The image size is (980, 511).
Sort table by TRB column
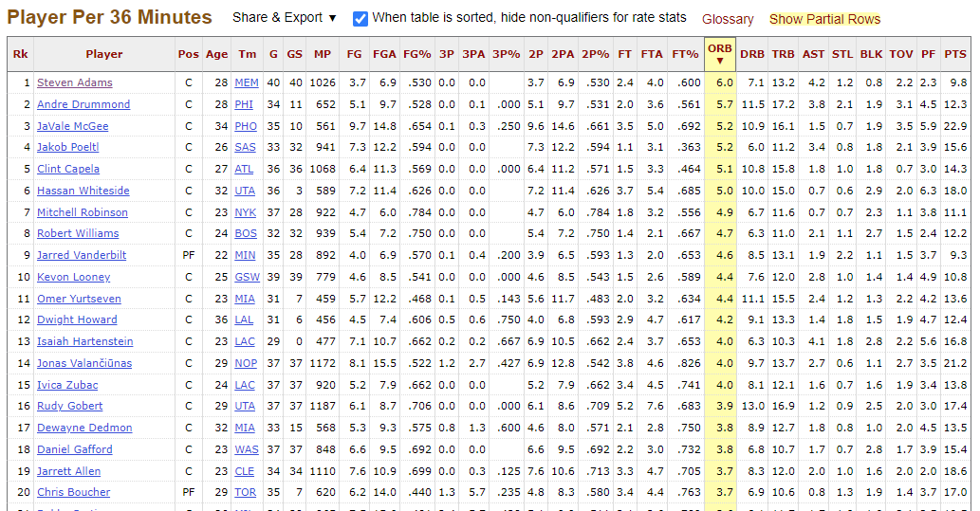click(x=783, y=54)
